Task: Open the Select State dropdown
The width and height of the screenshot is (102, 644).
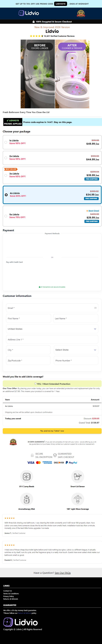Action: click(76, 350)
